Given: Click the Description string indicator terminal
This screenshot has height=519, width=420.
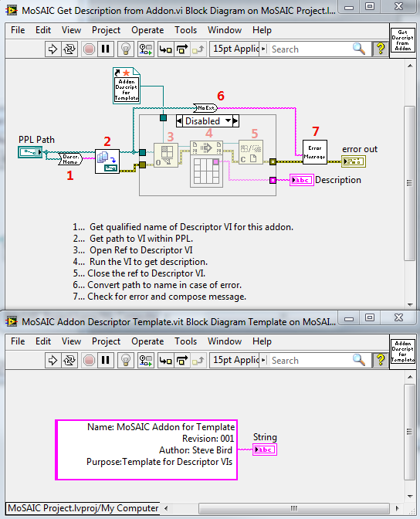Looking at the screenshot, I should pyautogui.click(x=302, y=180).
